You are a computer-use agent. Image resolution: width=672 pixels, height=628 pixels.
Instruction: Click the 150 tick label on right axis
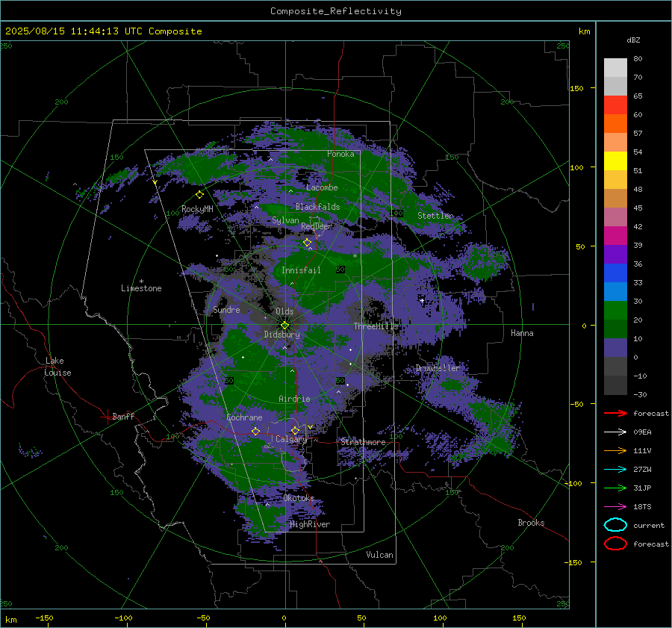576,88
